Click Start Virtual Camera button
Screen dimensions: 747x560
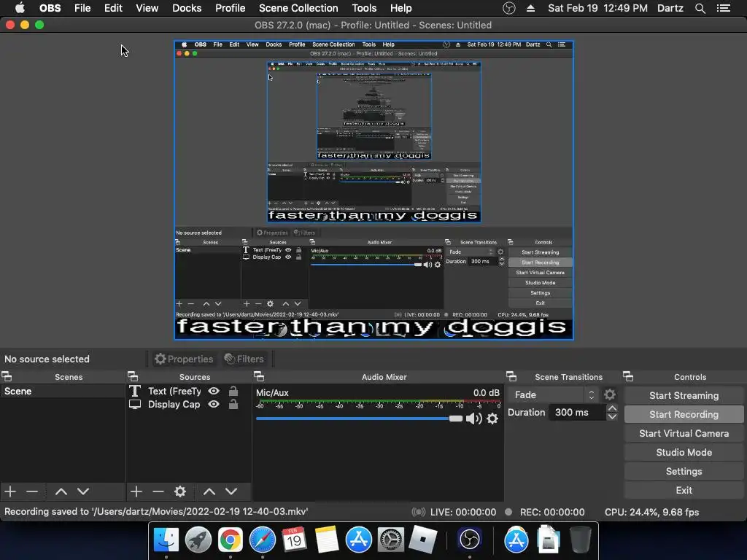point(684,433)
